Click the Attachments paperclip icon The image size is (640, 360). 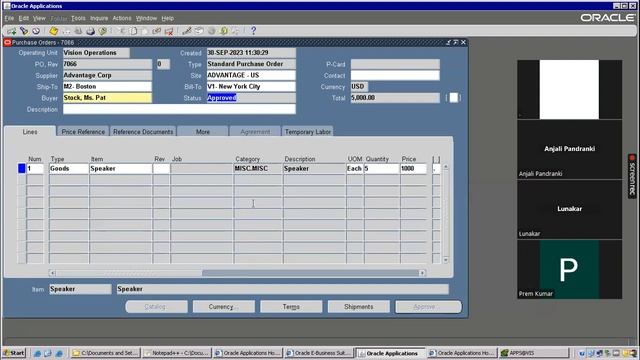pyautogui.click(x=224, y=31)
